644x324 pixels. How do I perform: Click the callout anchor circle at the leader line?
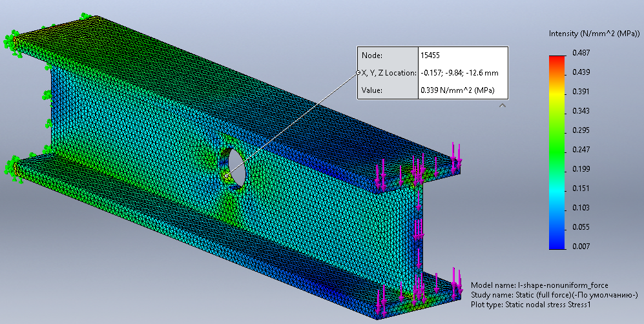click(358, 72)
